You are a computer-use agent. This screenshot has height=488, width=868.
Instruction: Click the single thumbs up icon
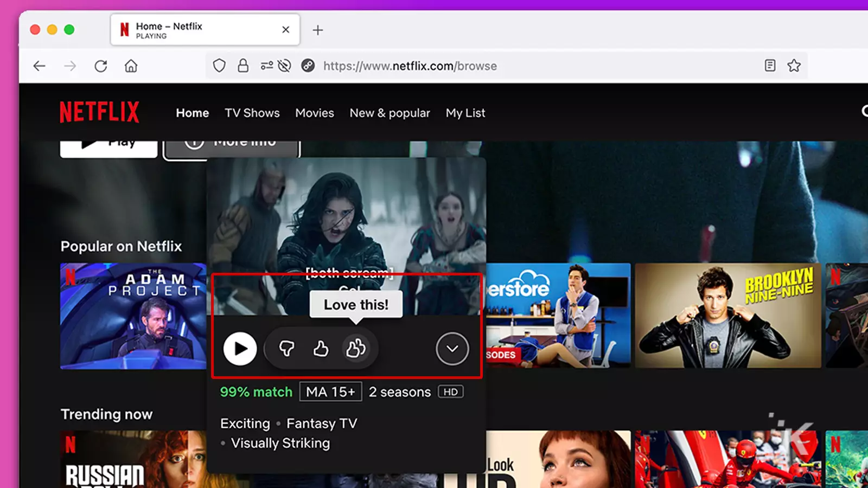tap(321, 349)
